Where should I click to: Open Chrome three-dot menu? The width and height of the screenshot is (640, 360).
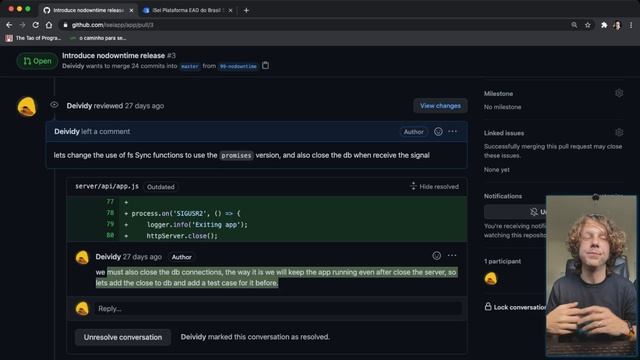tap(631, 25)
